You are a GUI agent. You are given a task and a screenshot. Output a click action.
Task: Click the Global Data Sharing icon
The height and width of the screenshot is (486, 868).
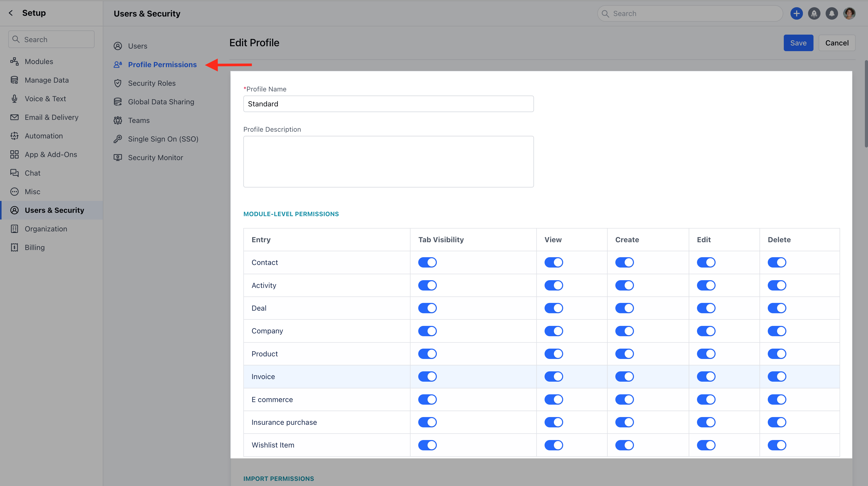(x=118, y=101)
